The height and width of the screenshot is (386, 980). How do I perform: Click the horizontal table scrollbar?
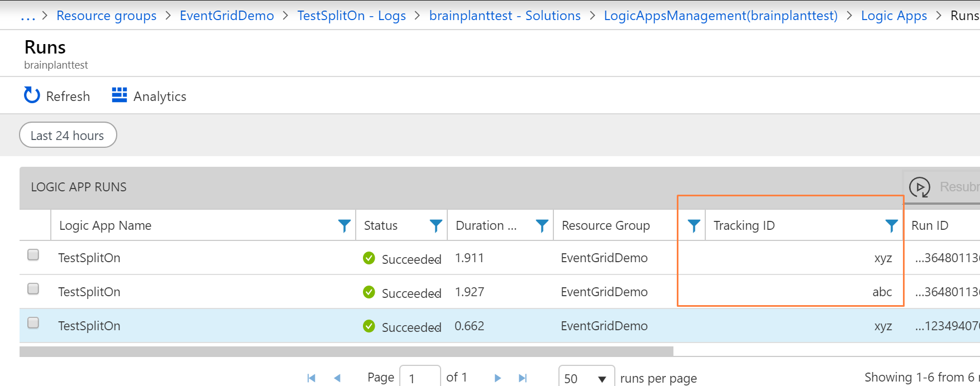[x=346, y=351]
